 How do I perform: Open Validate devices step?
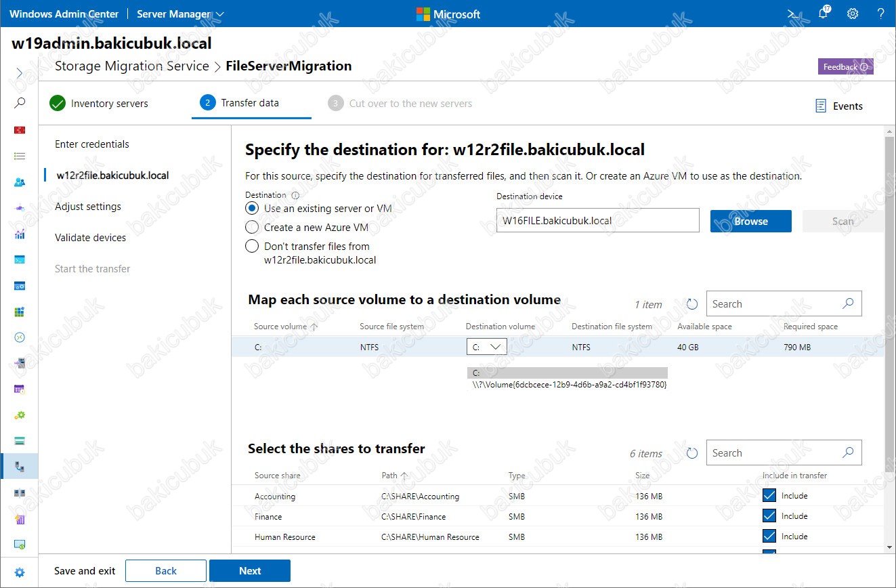[91, 238]
